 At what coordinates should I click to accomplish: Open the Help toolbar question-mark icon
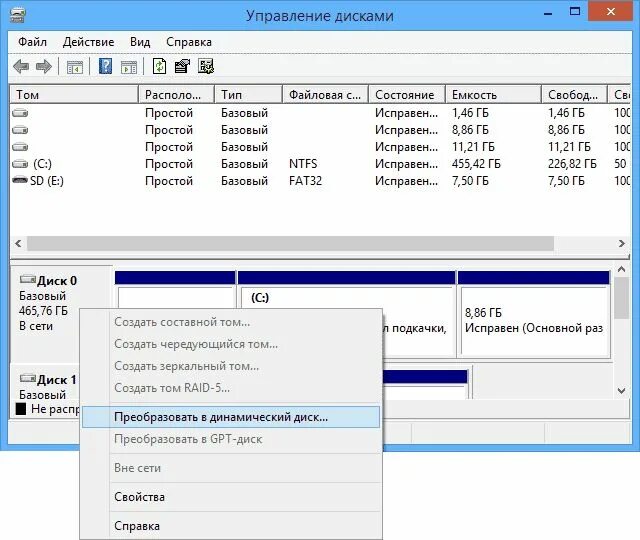[105, 66]
